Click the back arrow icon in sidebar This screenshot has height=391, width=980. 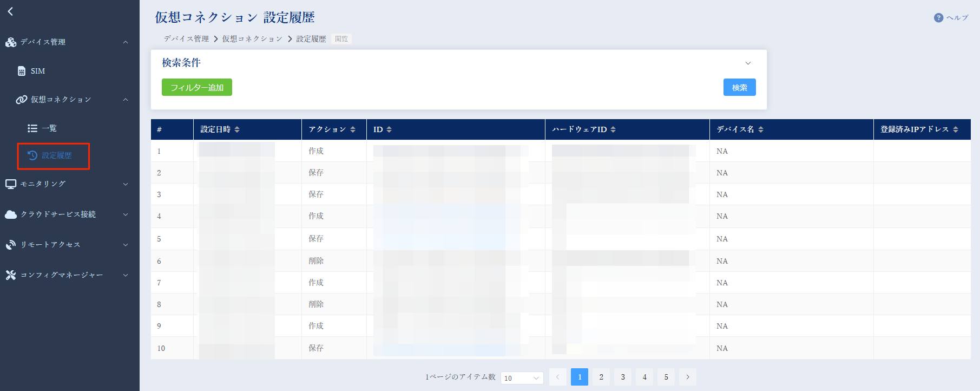click(10, 11)
